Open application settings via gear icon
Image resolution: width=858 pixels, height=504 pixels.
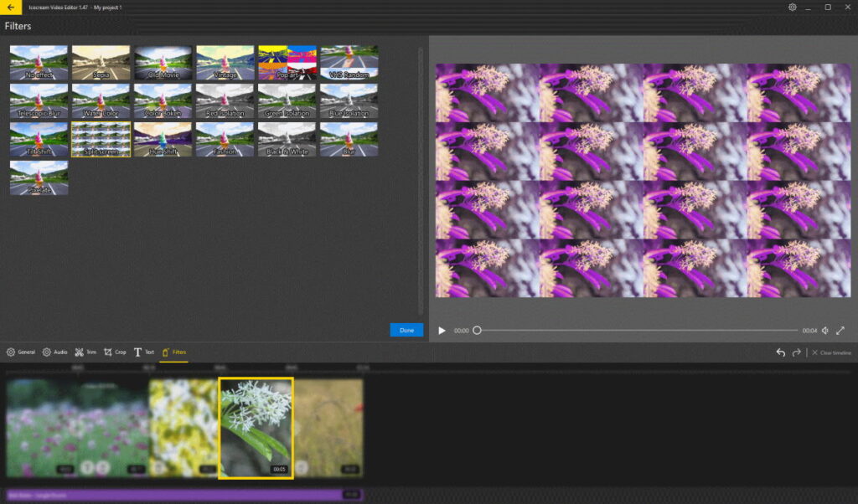tap(792, 6)
